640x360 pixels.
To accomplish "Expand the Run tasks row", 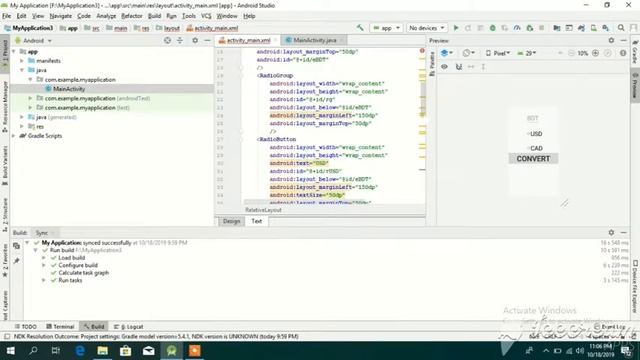I will (x=44, y=280).
